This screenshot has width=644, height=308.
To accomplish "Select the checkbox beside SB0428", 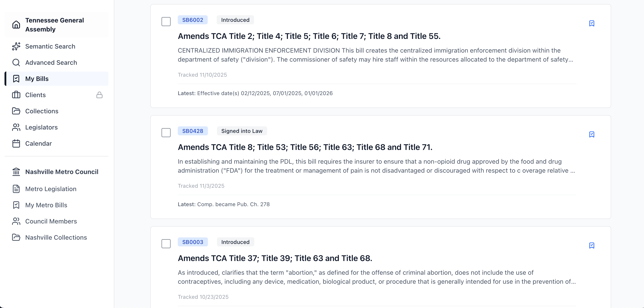I will 166,133.
